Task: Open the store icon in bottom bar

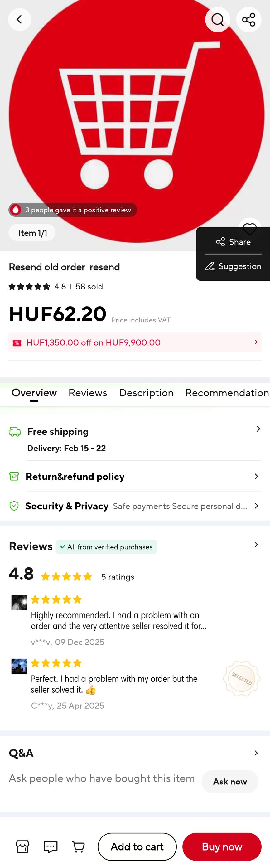Action: click(x=22, y=846)
